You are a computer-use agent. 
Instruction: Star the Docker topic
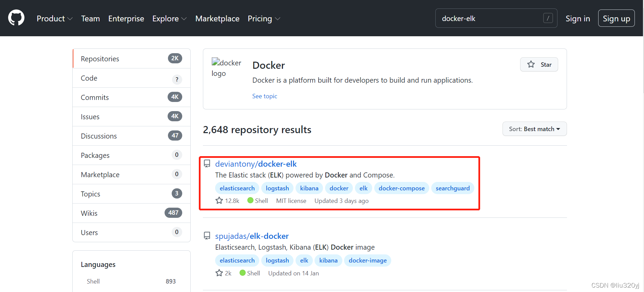[539, 64]
